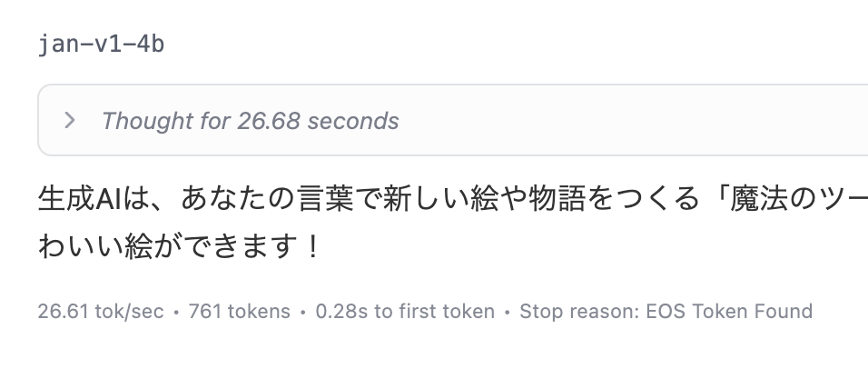868x369 pixels.
Task: Select the jan-v1-4b model name
Action: click(x=102, y=44)
